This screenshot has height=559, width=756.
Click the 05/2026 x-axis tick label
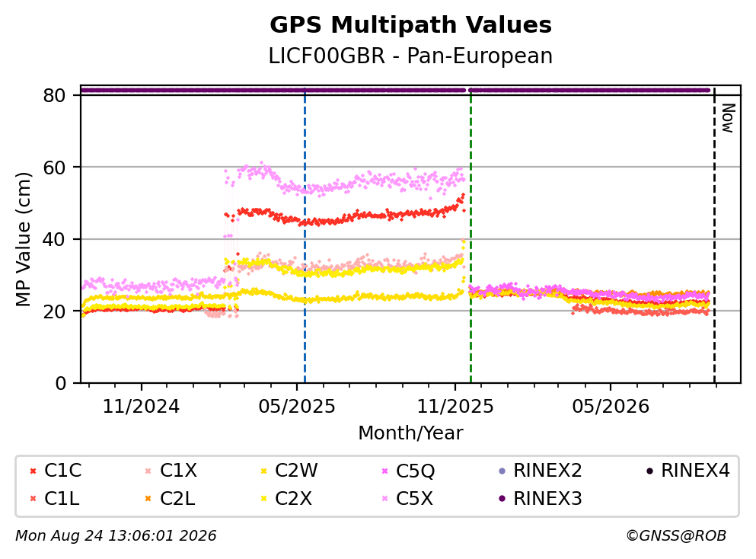(x=611, y=407)
